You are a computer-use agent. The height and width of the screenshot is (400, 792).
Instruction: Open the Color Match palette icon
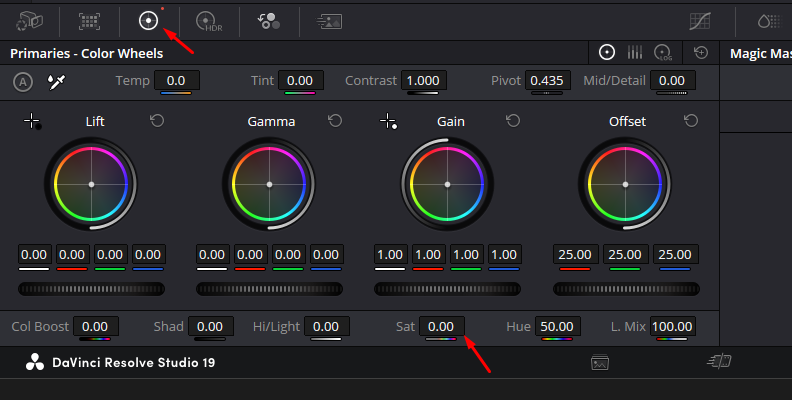(89, 21)
